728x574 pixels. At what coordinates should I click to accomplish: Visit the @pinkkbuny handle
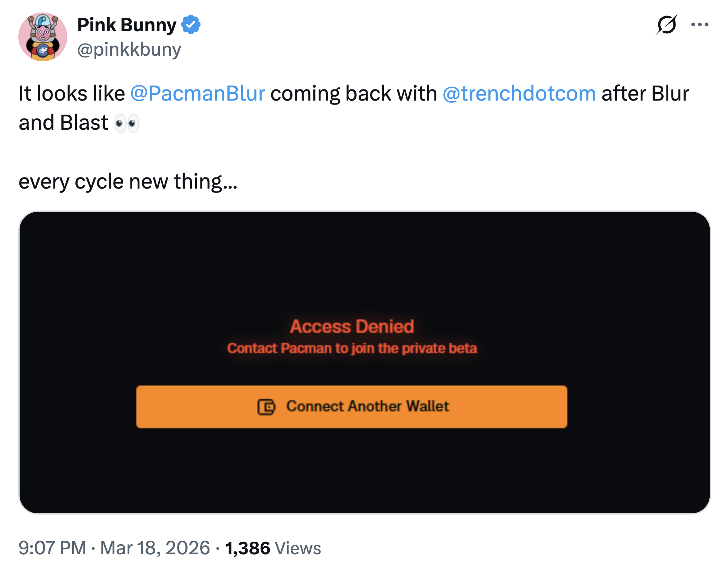click(129, 49)
